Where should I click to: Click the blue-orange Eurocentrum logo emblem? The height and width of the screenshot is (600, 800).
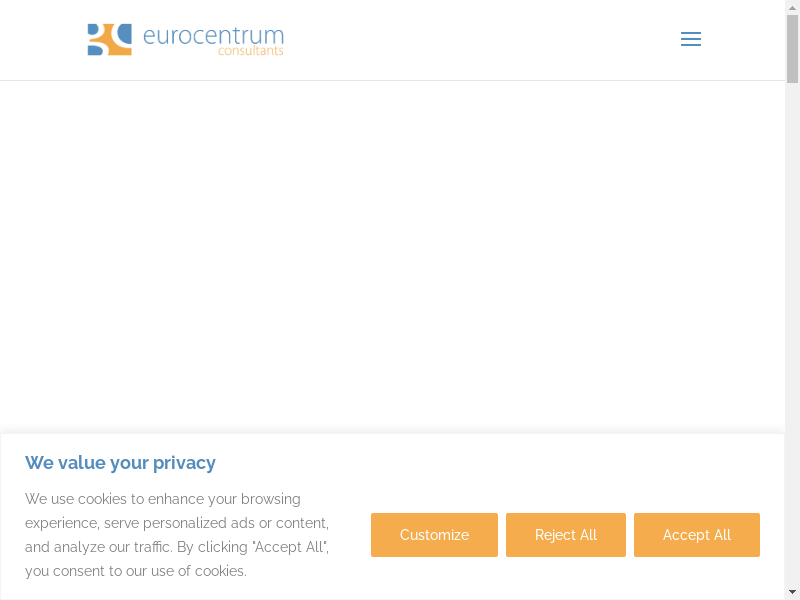pyautogui.click(x=109, y=40)
